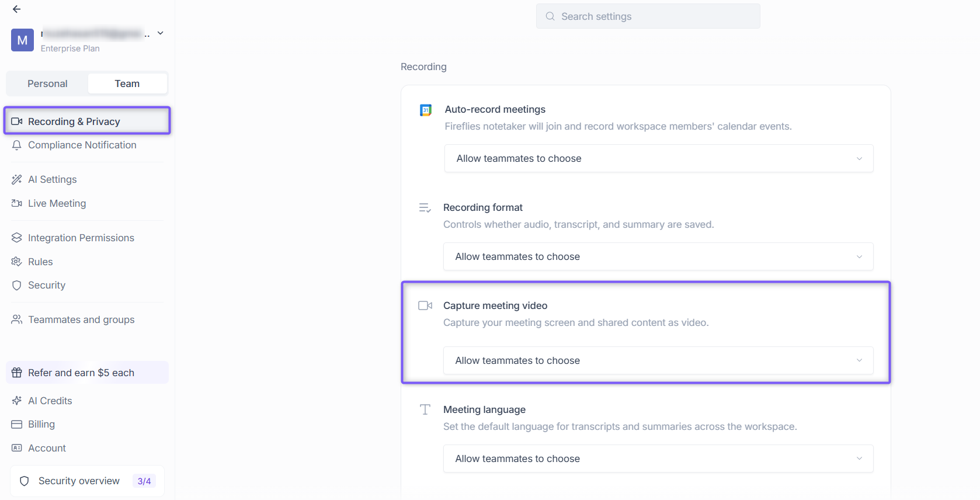Click the Google Calendar icon beside Auto-record meetings
980x500 pixels.
(426, 110)
